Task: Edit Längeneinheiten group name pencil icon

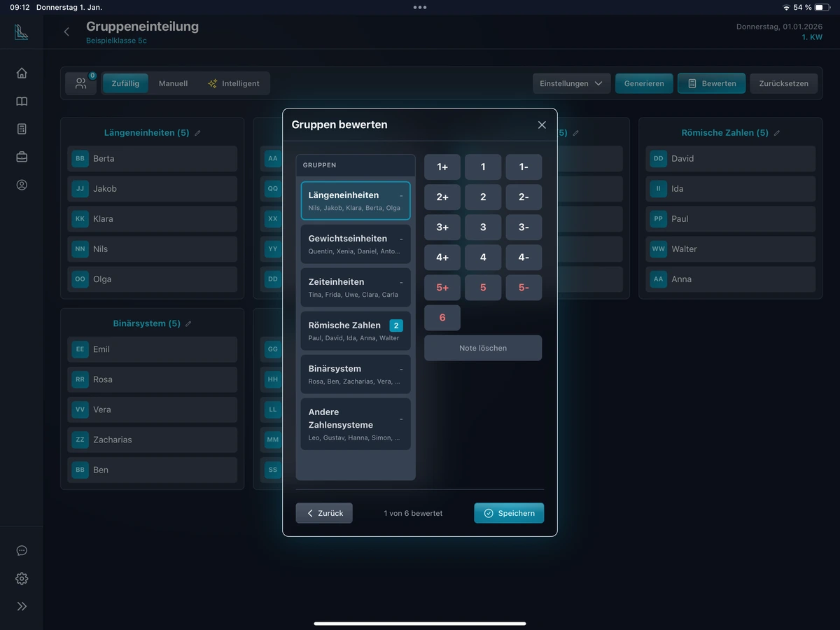Action: [197, 133]
